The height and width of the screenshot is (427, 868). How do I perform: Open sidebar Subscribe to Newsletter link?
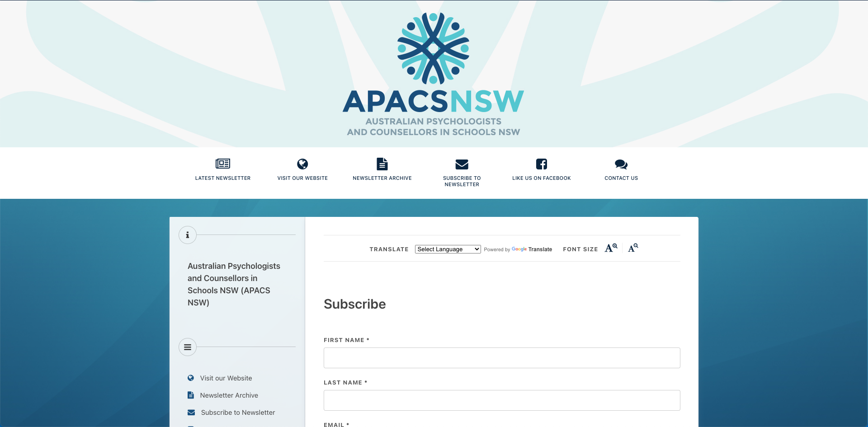click(x=238, y=413)
